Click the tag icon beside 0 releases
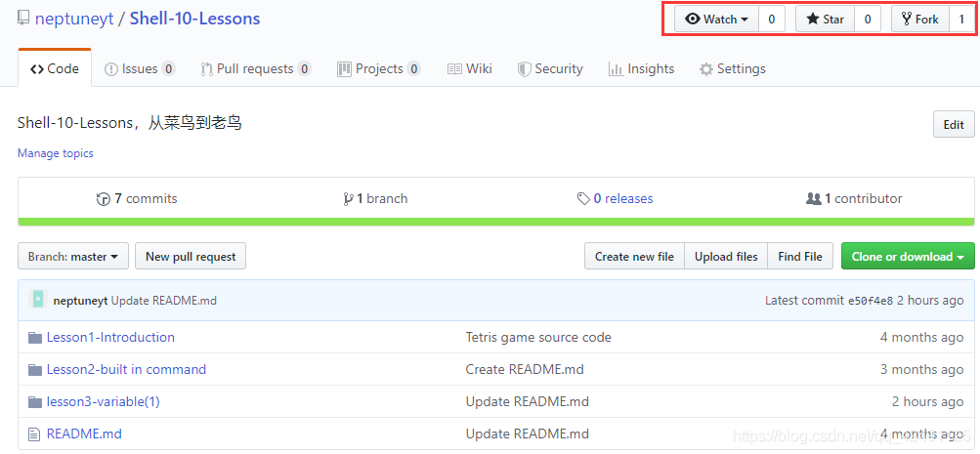The width and height of the screenshot is (980, 454). coord(583,199)
